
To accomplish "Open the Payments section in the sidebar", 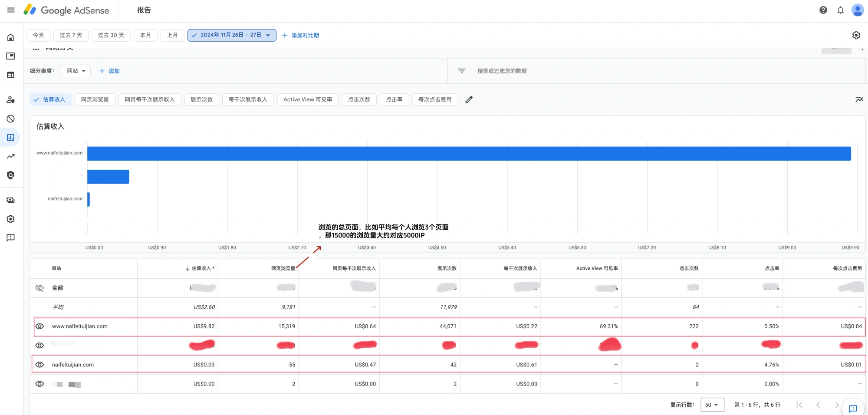I will coord(10,200).
